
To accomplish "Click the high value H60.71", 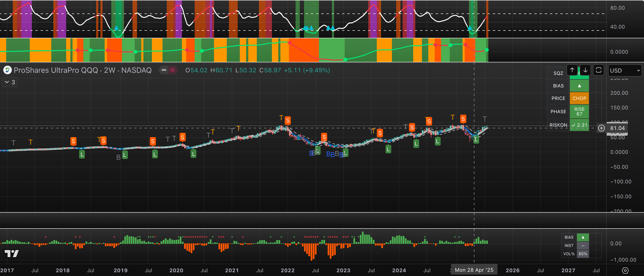I will 221,70.
